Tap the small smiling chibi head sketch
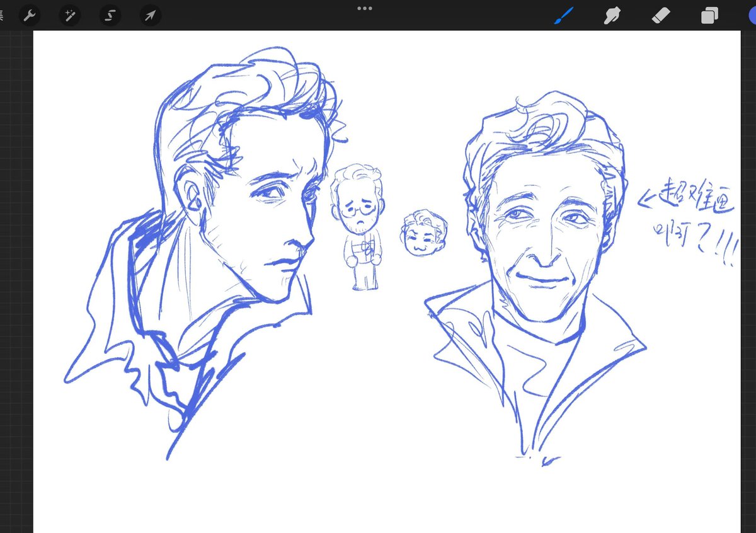Screen dimensions: 756x533 coord(424,232)
